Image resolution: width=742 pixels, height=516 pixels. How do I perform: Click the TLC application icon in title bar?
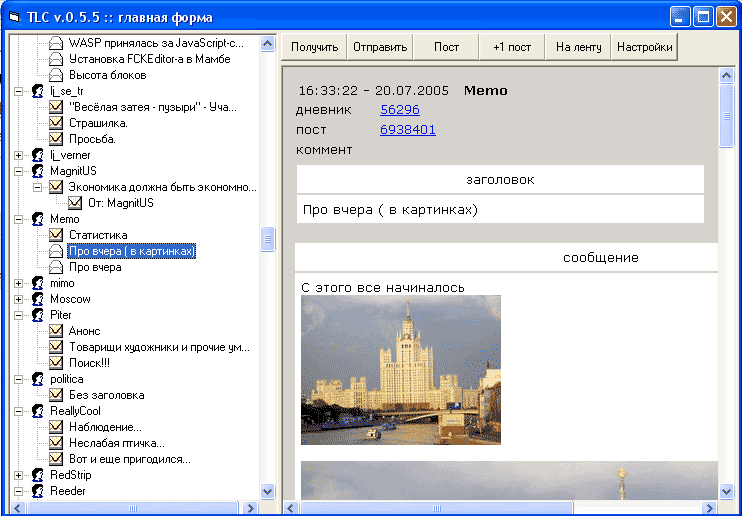click(13, 16)
